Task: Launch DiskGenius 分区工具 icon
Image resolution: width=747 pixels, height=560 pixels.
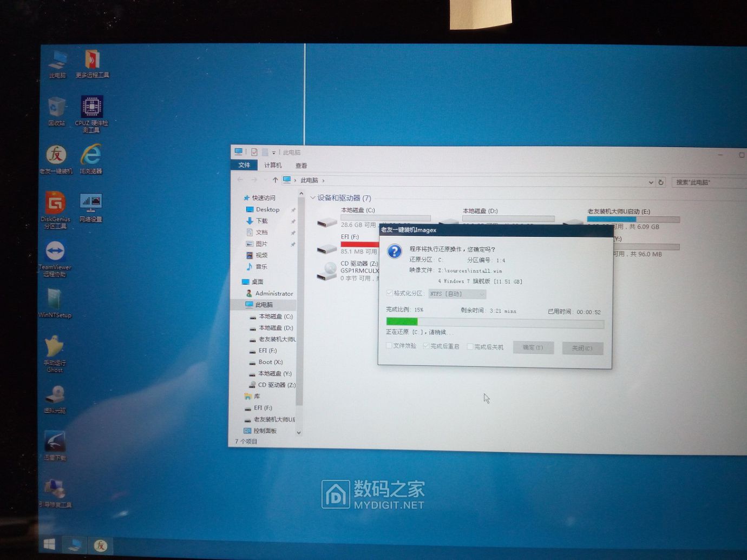Action: [x=55, y=210]
